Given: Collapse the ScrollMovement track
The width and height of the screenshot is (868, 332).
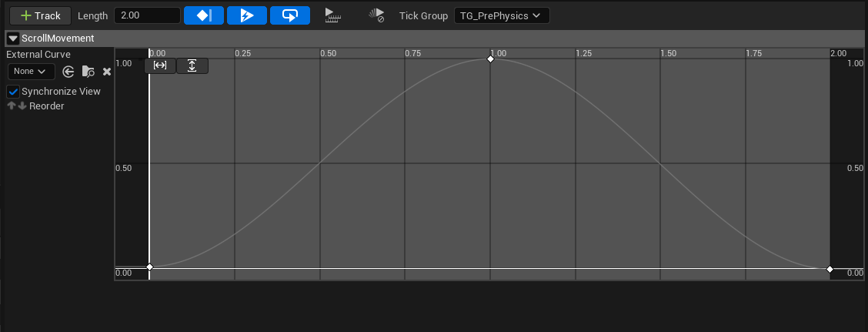Looking at the screenshot, I should point(13,39).
